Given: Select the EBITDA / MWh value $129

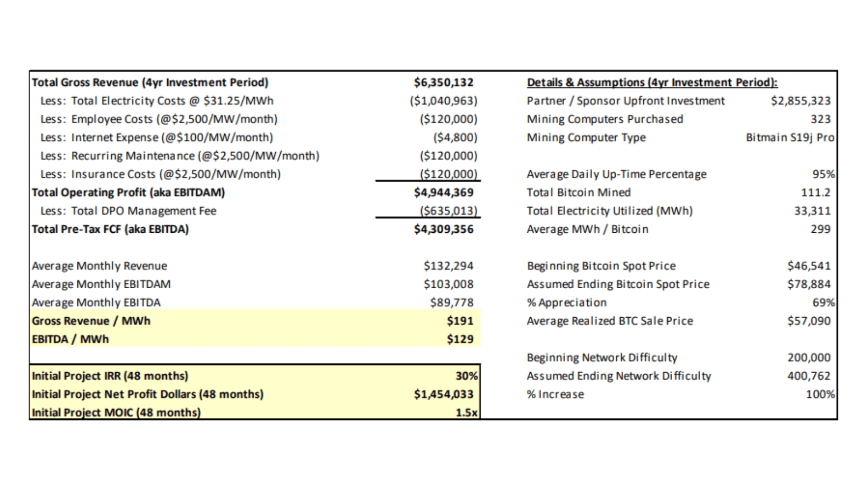Looking at the screenshot, I should (x=460, y=339).
